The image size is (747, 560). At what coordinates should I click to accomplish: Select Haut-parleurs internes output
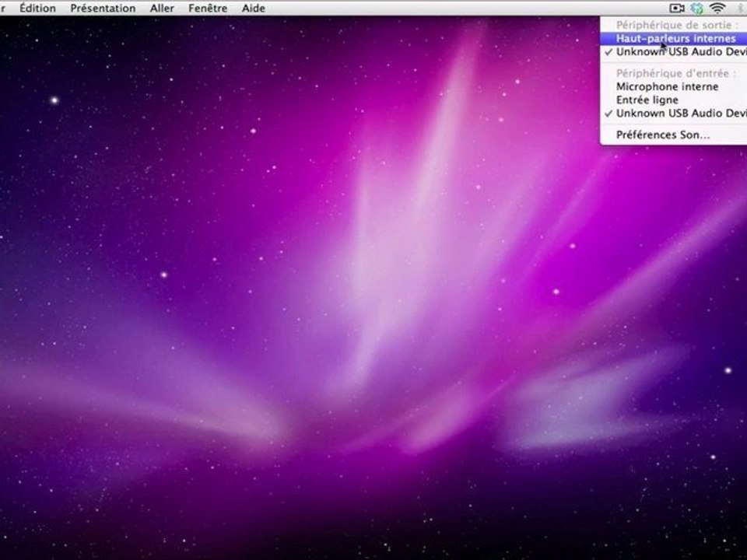pos(674,39)
